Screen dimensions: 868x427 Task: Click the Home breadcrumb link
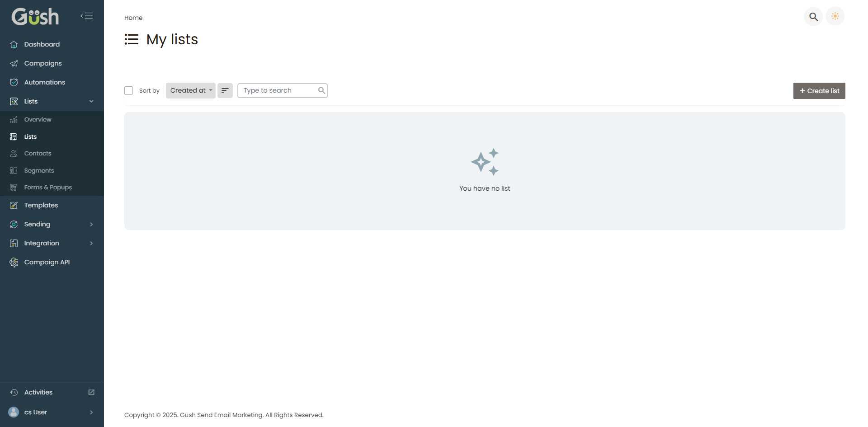click(133, 18)
